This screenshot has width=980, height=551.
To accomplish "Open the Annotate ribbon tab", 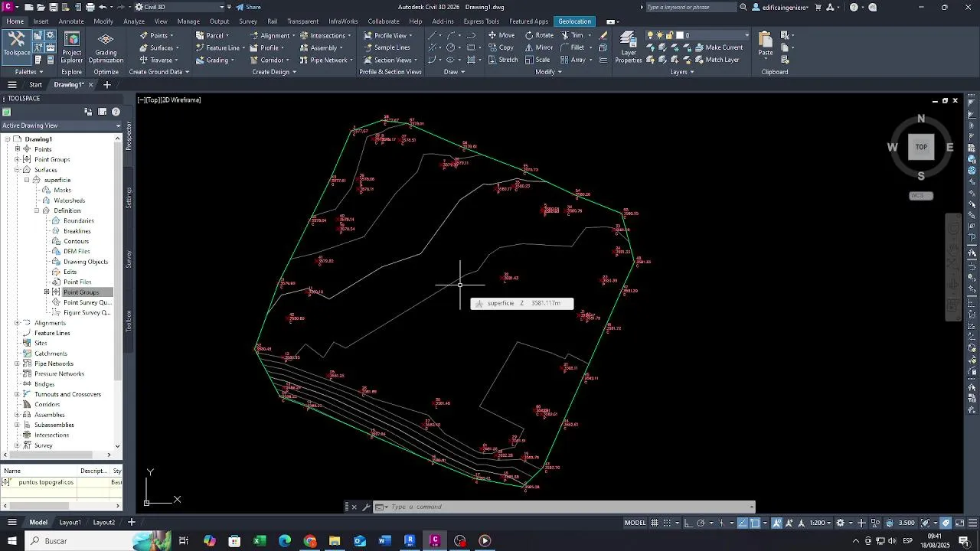I will (71, 21).
